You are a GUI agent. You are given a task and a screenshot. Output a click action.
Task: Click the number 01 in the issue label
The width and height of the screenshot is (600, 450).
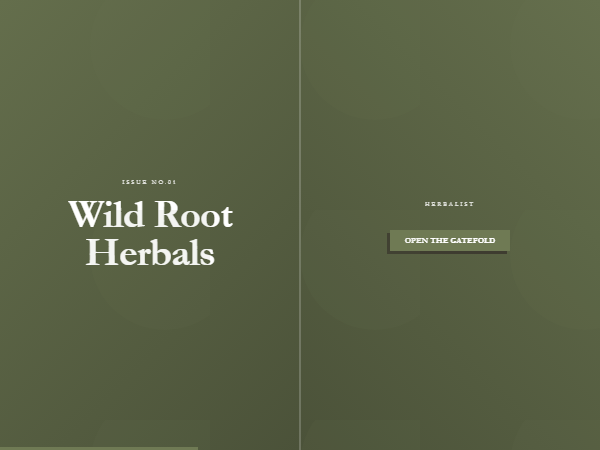pyautogui.click(x=172, y=182)
